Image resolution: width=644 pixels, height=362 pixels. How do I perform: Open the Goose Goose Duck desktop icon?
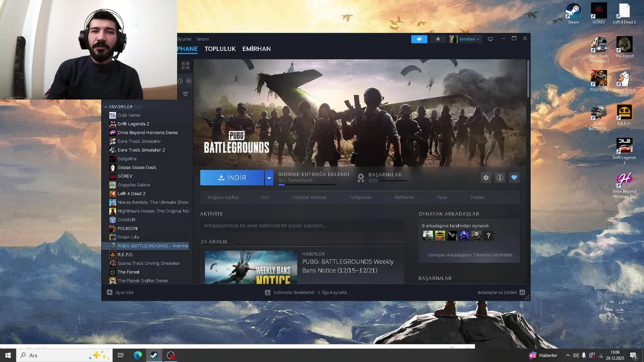624,84
